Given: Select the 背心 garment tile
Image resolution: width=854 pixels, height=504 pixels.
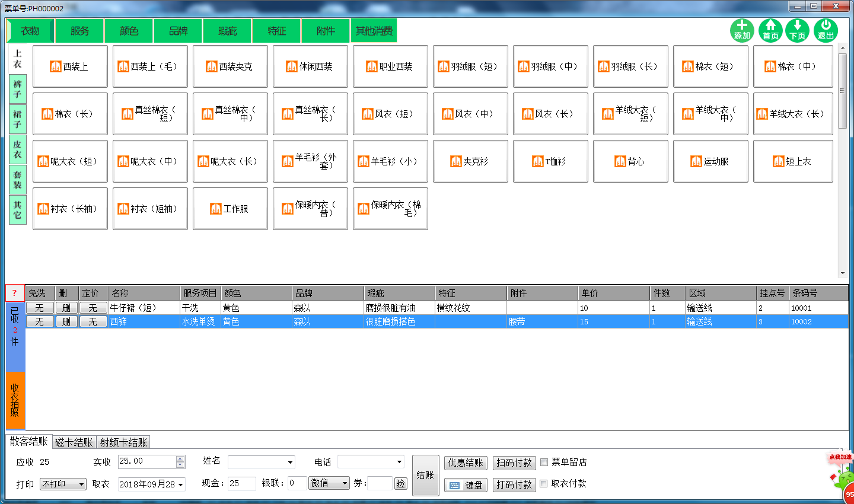Looking at the screenshot, I should tap(630, 161).
